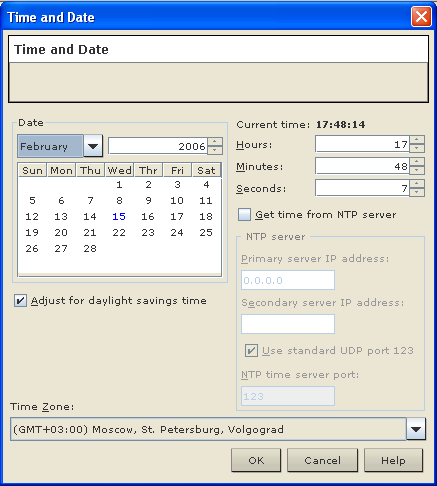Image resolution: width=437 pixels, height=486 pixels.
Task: Decrement Hours using the down spinner arrow
Action: click(417, 148)
